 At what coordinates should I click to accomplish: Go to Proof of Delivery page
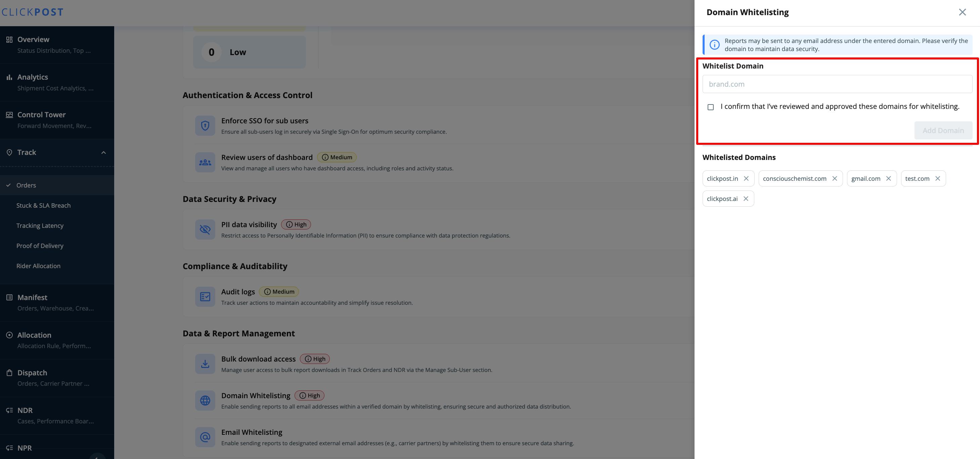[x=40, y=246]
